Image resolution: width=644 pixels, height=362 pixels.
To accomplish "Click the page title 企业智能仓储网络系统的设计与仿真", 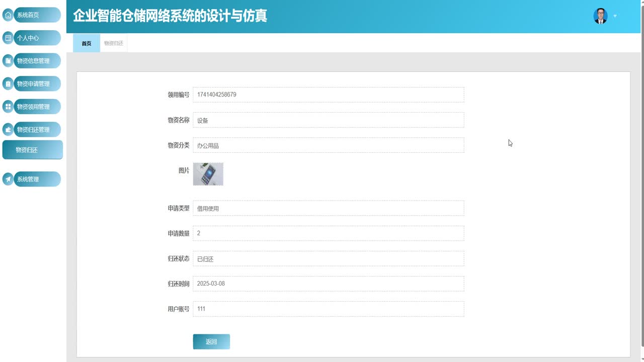I will [170, 16].
